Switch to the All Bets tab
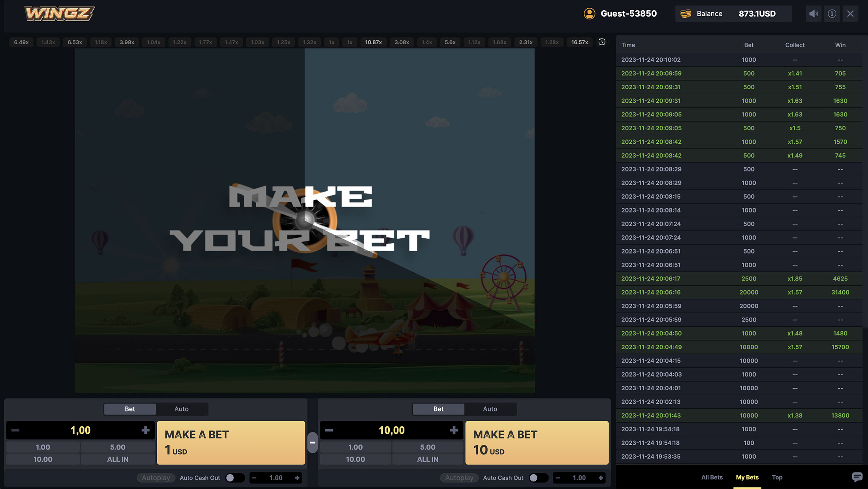 (x=712, y=477)
